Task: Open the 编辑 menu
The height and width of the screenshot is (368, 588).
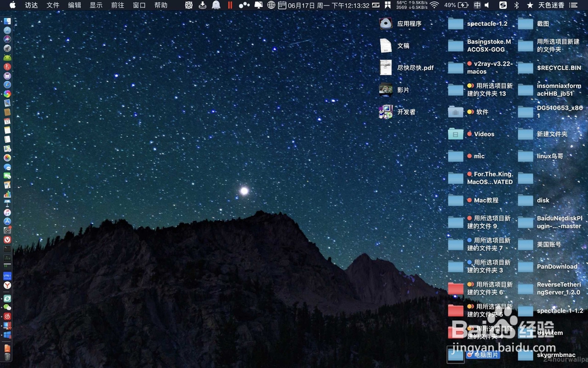Action: (x=75, y=5)
